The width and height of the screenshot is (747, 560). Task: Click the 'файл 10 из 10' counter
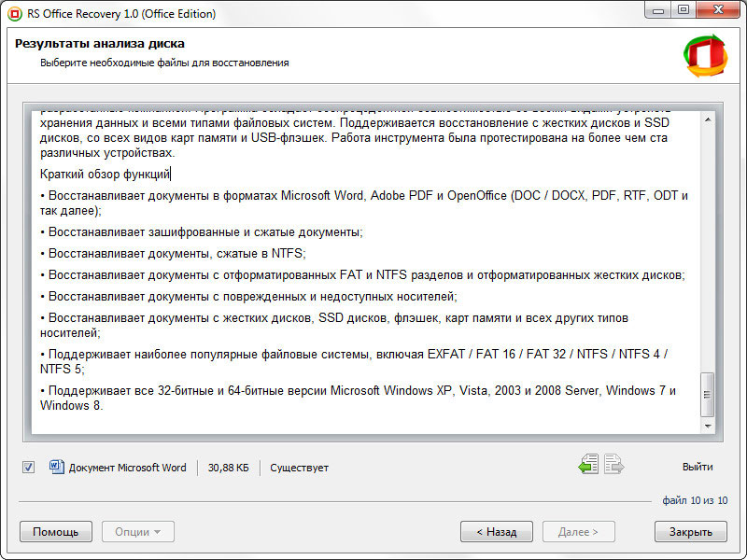[x=695, y=500]
